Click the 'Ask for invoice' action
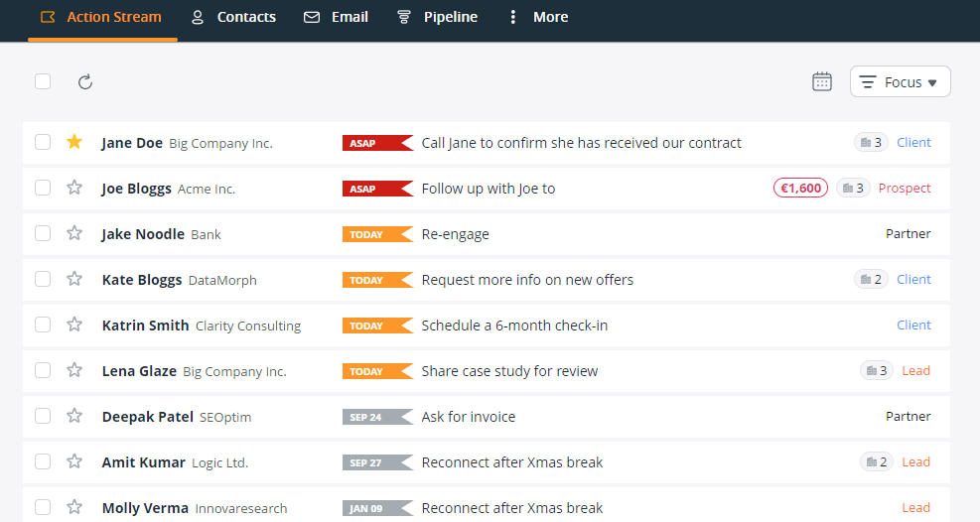 [468, 417]
